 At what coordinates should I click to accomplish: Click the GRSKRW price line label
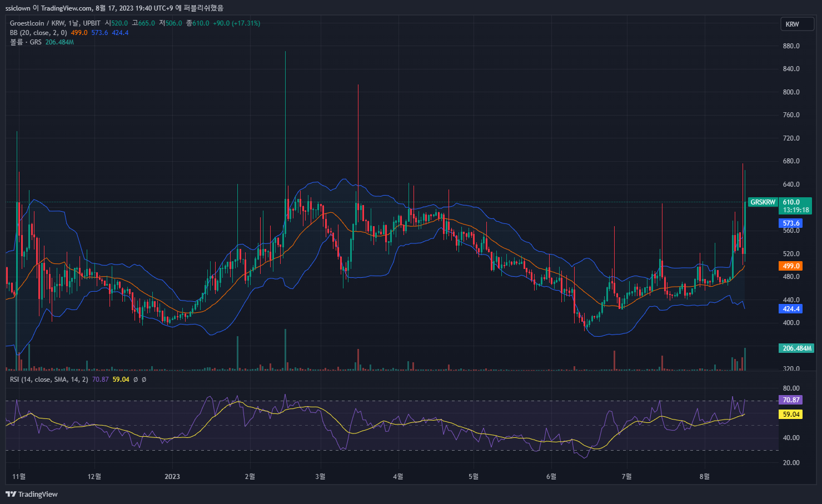pyautogui.click(x=763, y=202)
